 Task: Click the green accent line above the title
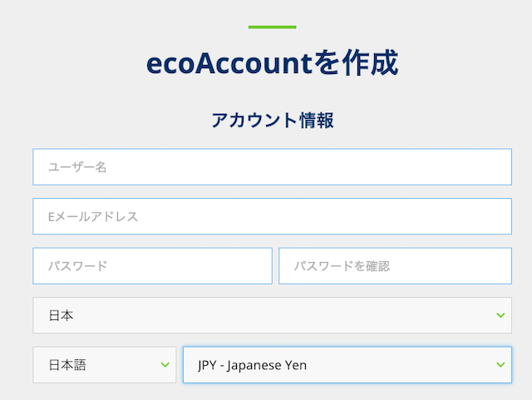[272, 27]
